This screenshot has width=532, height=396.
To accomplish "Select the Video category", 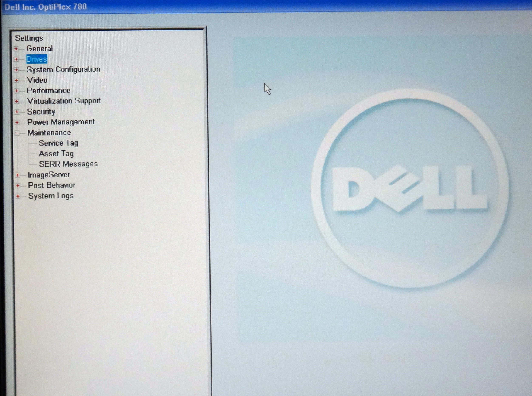I will [x=37, y=80].
